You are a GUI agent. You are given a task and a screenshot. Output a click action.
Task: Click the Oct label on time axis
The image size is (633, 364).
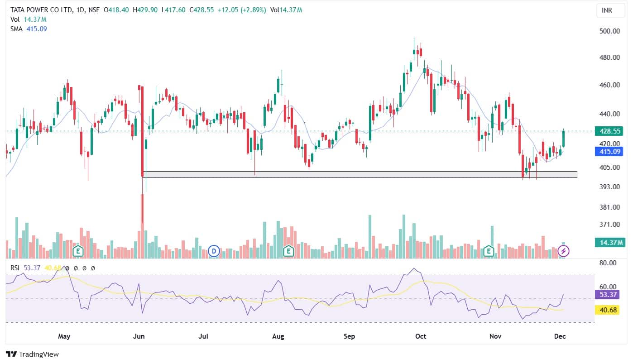[x=421, y=336]
